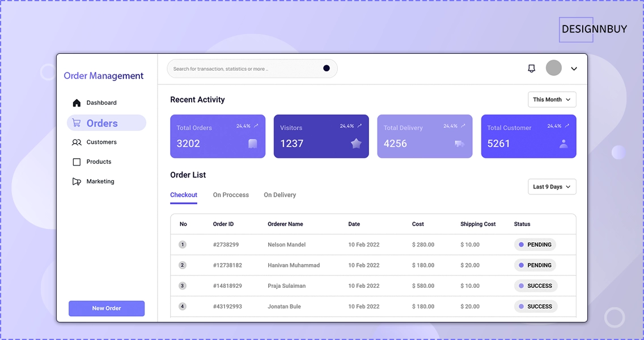Click the trend arrow on Total Orders card
The width and height of the screenshot is (644, 340).
[x=256, y=126]
